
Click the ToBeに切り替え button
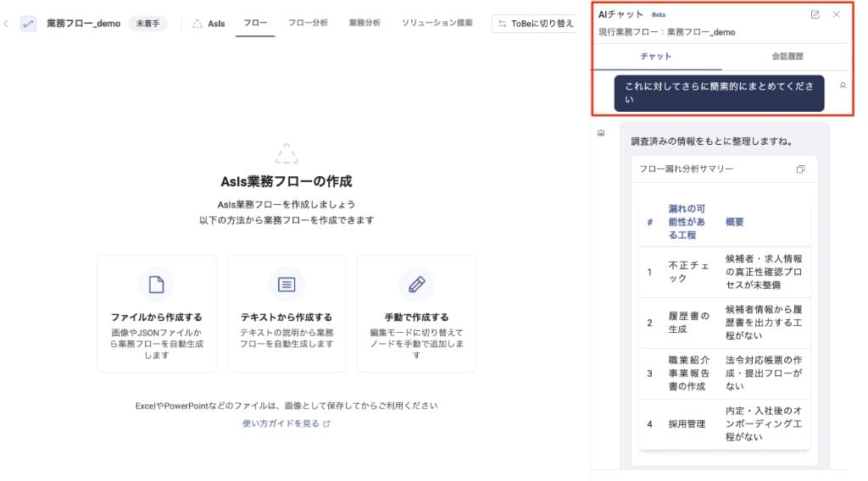(x=536, y=24)
